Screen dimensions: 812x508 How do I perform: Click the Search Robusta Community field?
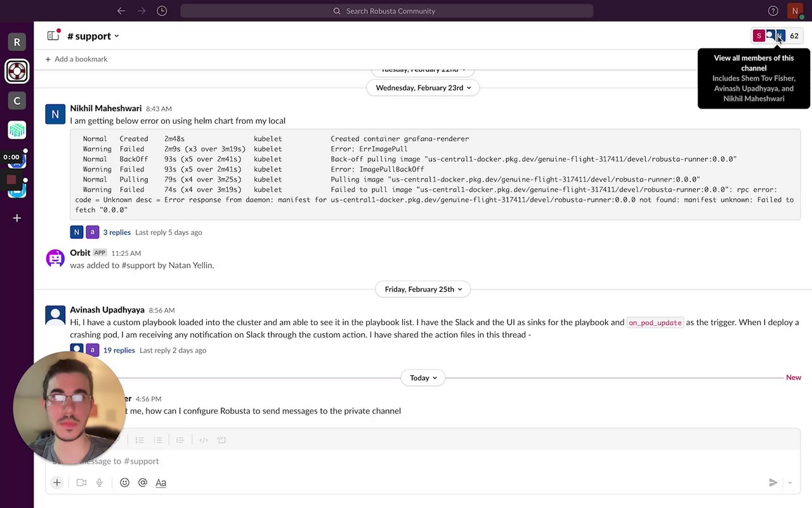[x=386, y=11]
